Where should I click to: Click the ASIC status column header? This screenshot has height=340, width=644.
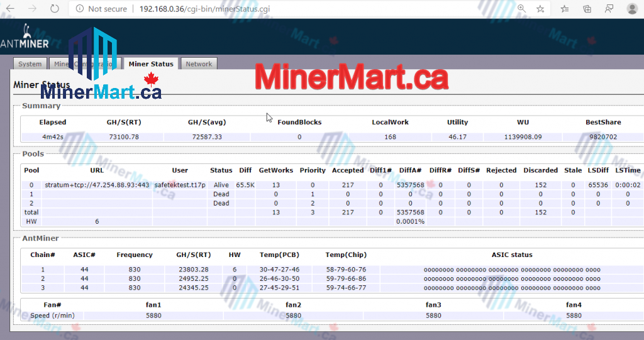(512, 255)
